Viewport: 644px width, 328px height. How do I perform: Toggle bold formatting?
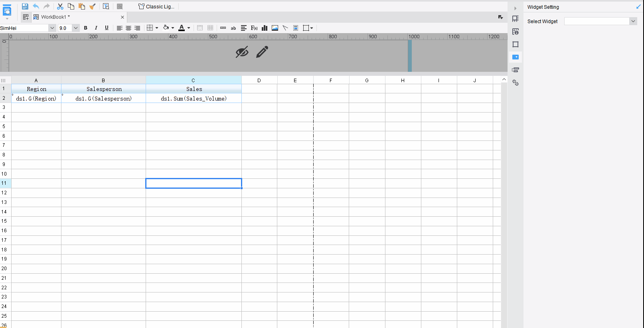[85, 28]
